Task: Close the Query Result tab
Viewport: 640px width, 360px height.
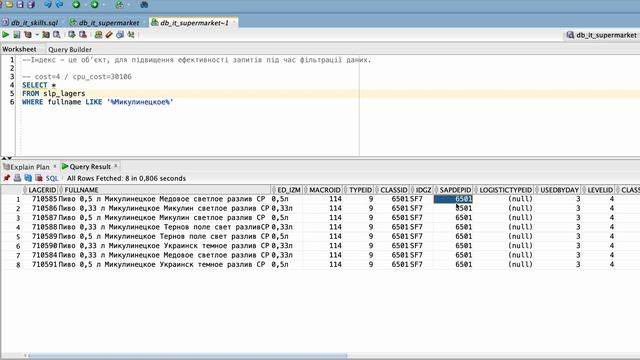Action: point(116,166)
